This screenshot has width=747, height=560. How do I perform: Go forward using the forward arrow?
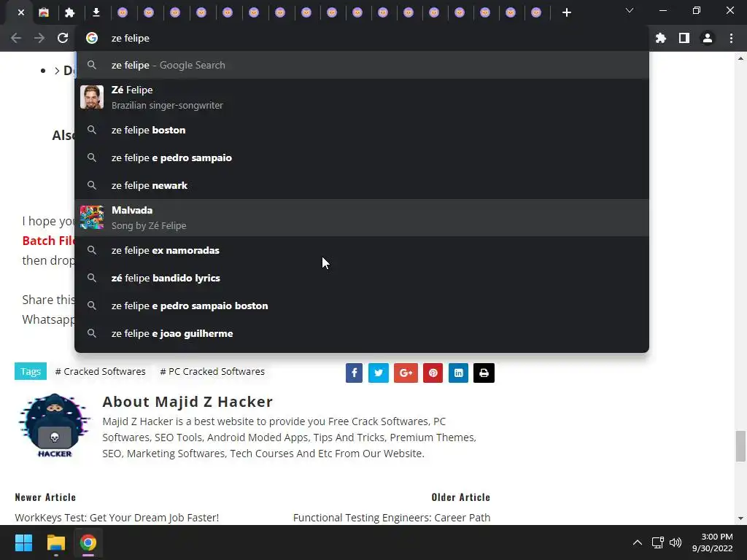click(39, 38)
